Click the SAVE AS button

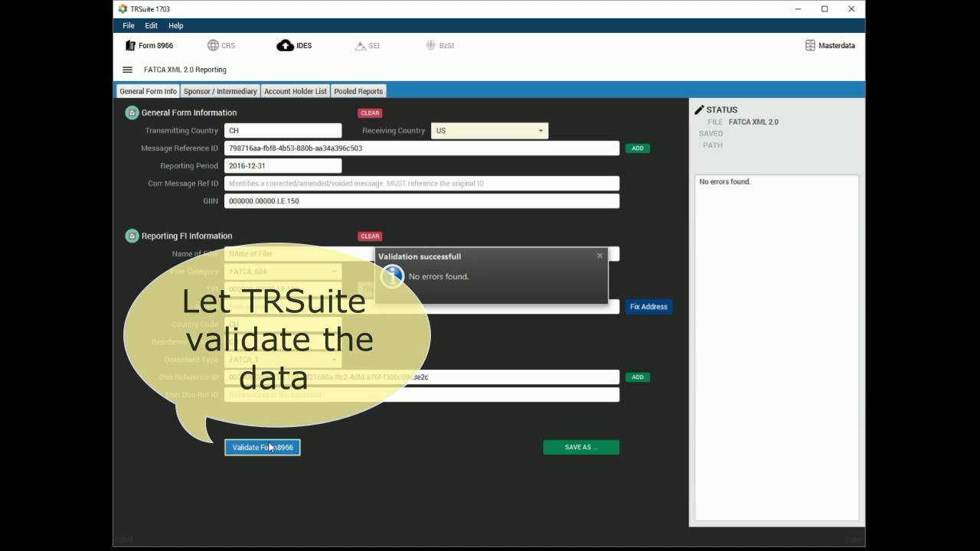click(x=581, y=447)
